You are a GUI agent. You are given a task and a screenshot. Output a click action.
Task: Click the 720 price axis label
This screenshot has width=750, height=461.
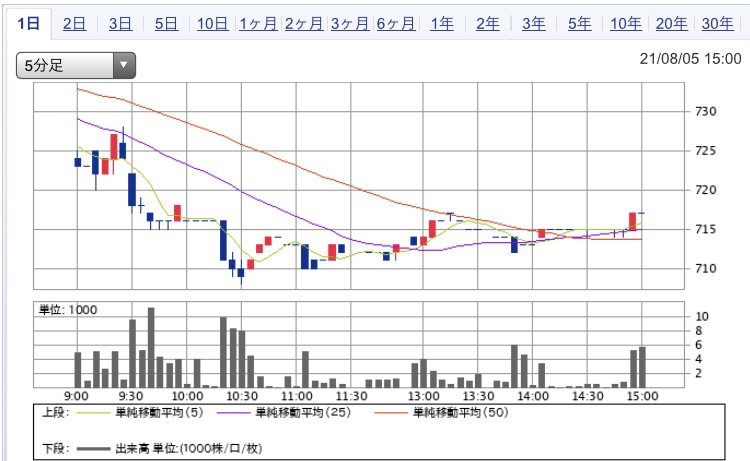[x=706, y=190]
